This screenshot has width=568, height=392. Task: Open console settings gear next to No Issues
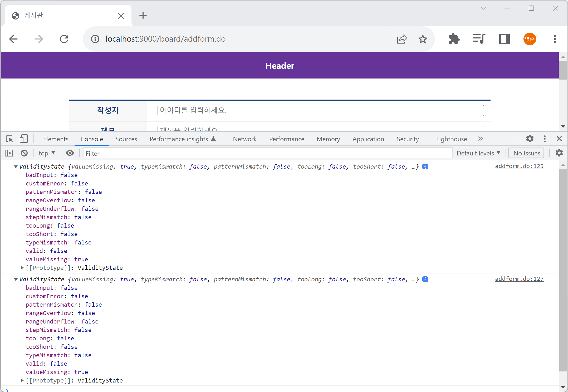tap(559, 153)
